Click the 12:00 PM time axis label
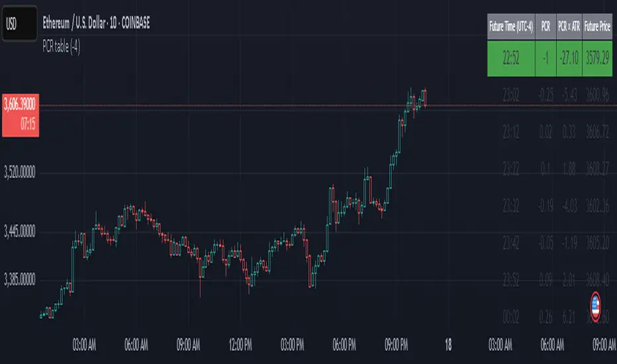Screen dimensions: 617x364 point(240,345)
